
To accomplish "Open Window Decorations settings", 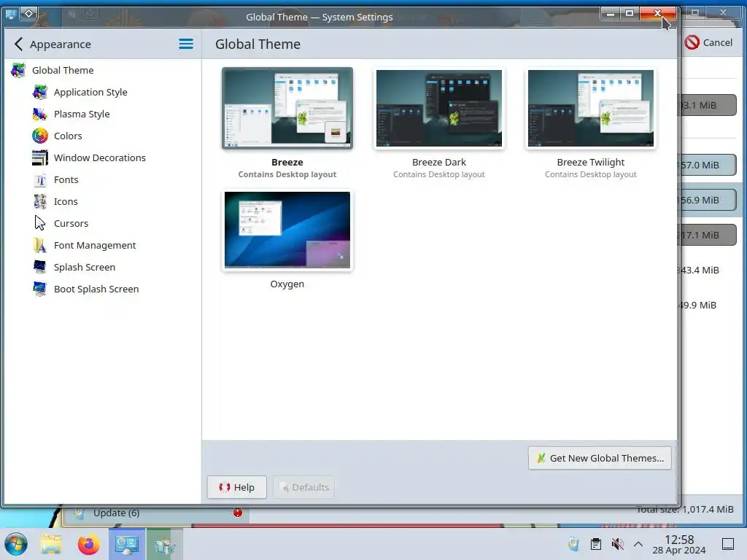I will [102, 158].
